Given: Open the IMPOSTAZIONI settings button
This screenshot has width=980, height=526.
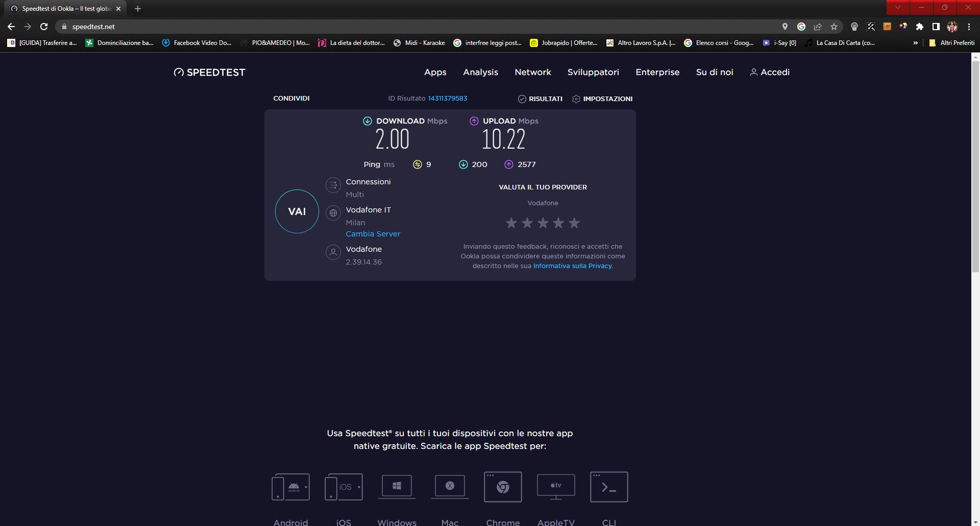Looking at the screenshot, I should (x=602, y=99).
